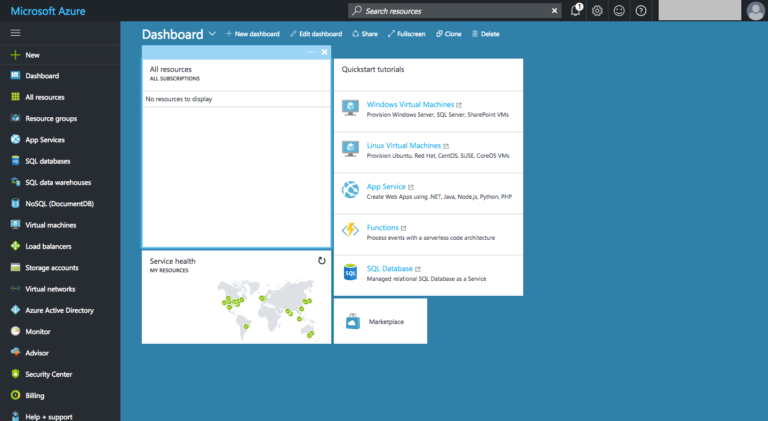Click Clone in the dashboard toolbar
The height and width of the screenshot is (421, 768).
click(449, 34)
